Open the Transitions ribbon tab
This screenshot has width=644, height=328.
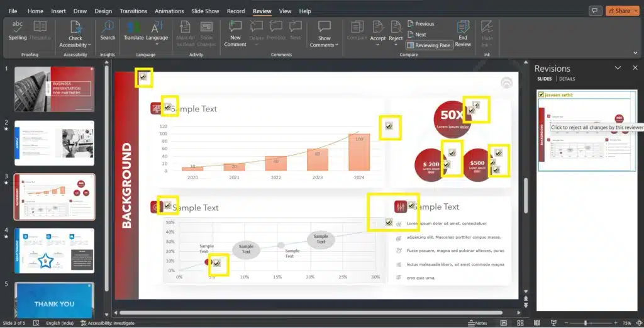click(x=133, y=11)
